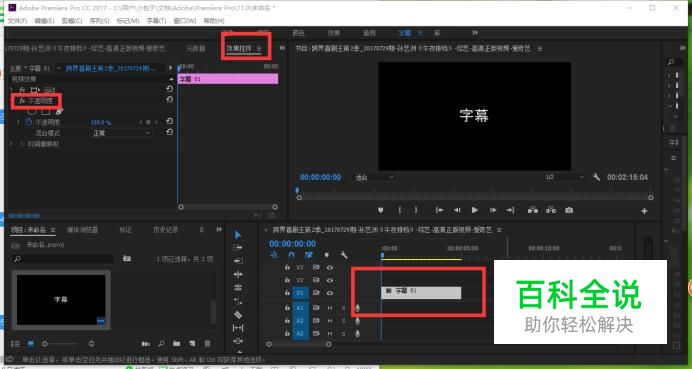This screenshot has width=692, height=369.
Task: Open the playback resolution 1/2 dropdown
Action: coord(564,177)
